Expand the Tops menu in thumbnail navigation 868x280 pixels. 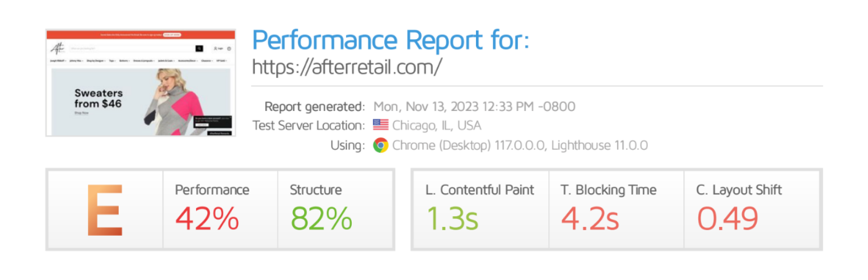[x=112, y=60]
